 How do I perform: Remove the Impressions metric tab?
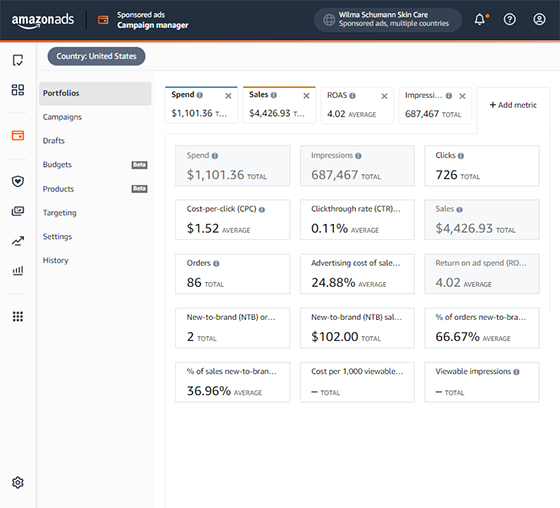[x=462, y=96]
